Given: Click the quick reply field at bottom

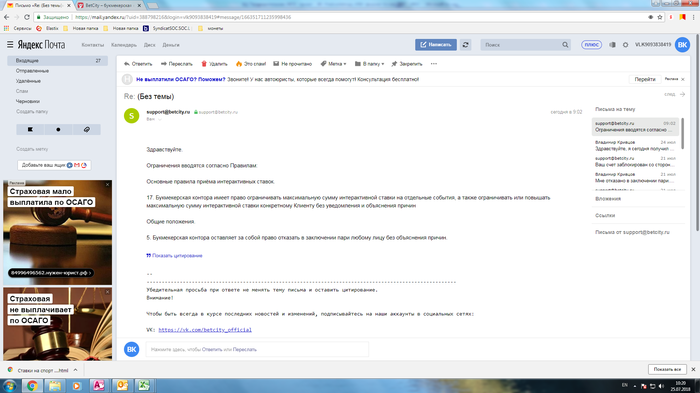Looking at the screenshot, I should 257,349.
